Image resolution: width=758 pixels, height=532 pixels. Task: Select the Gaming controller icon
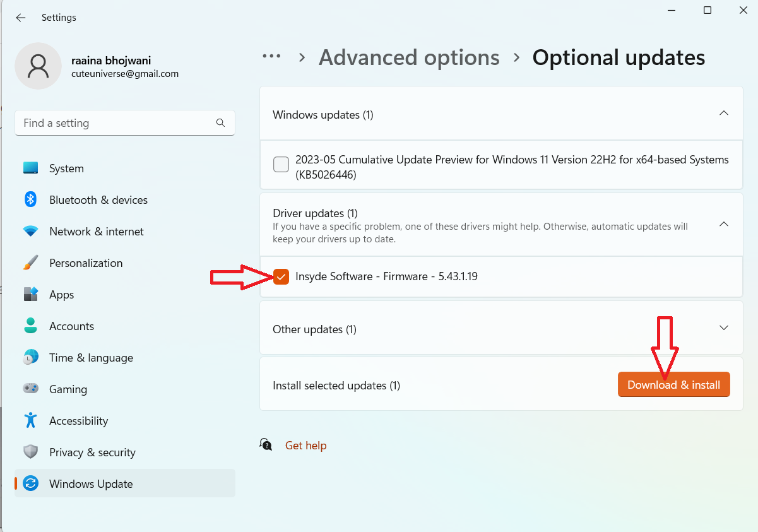[x=31, y=389]
